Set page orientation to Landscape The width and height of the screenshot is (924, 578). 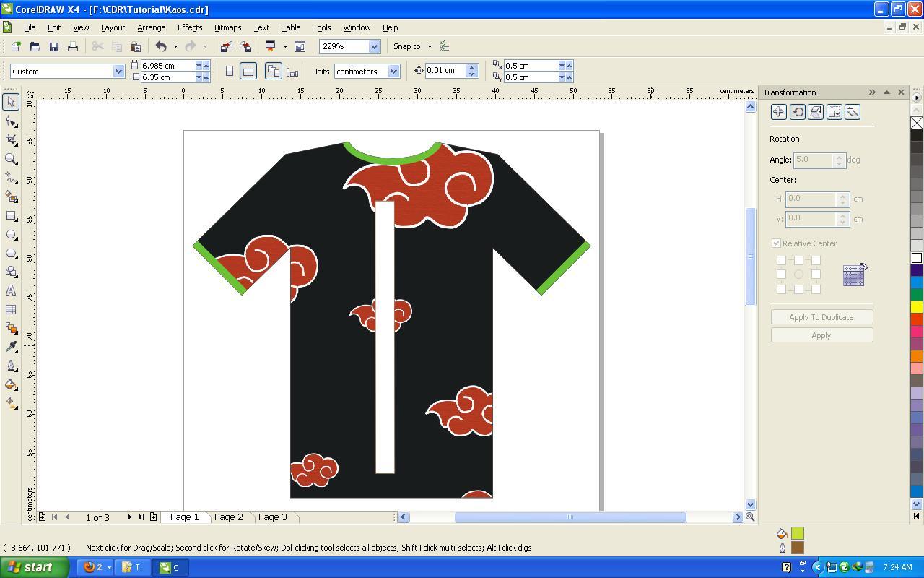(x=248, y=71)
